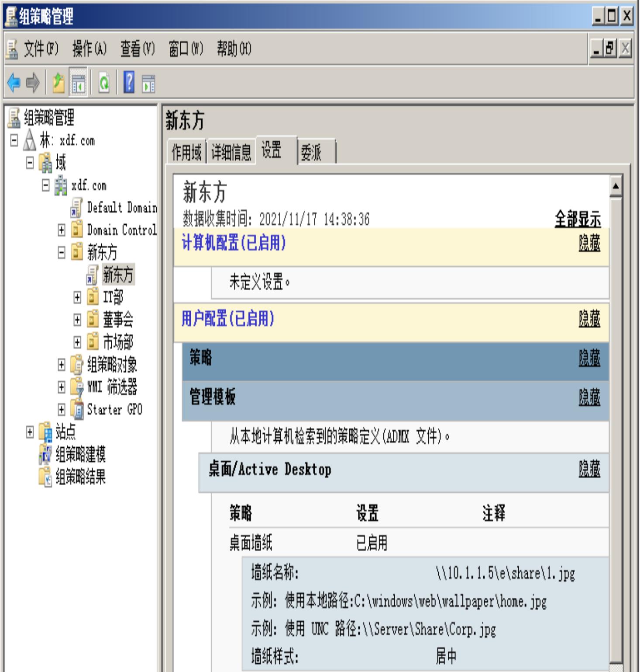Collapse the 域 node in the tree
The image size is (640, 672).
click(30, 163)
